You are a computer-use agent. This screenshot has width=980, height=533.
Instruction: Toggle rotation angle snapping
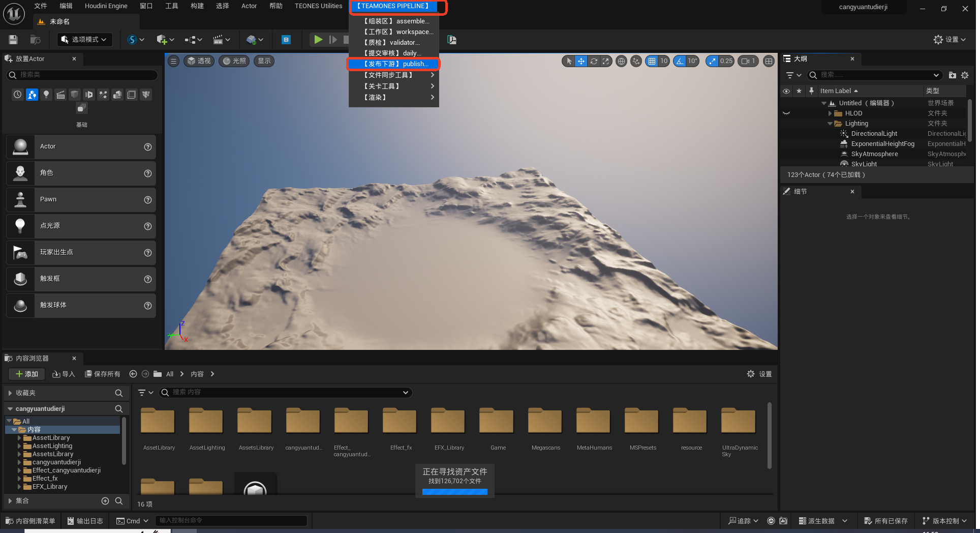tap(680, 61)
